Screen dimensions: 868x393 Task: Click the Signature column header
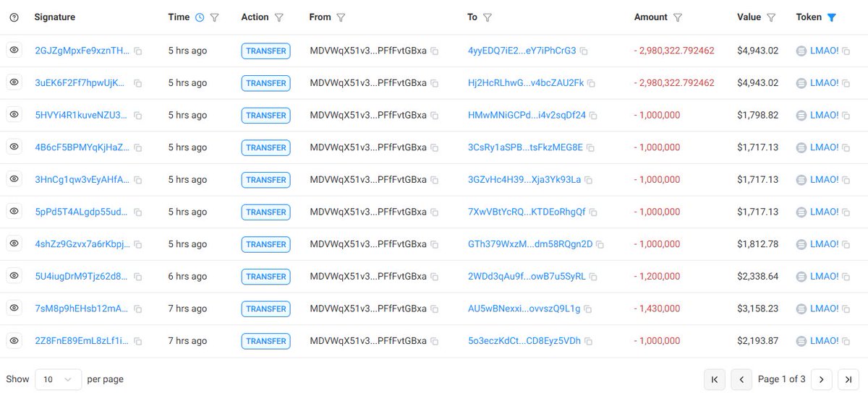[55, 17]
